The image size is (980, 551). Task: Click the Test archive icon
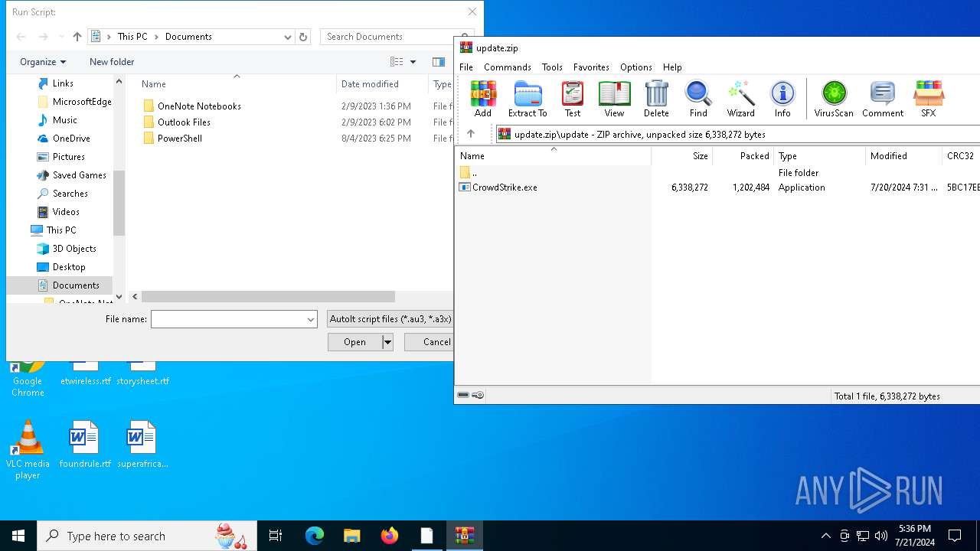pos(573,99)
